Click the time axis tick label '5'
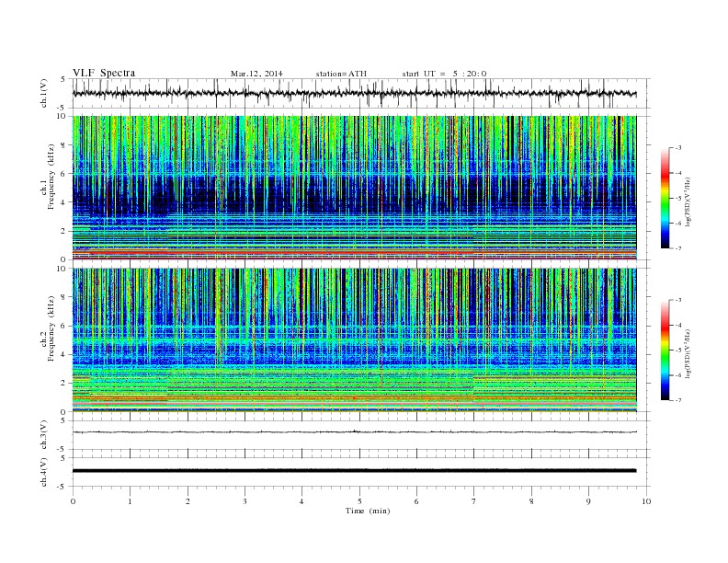Viewport: 728px width, 563px height. 359,501
